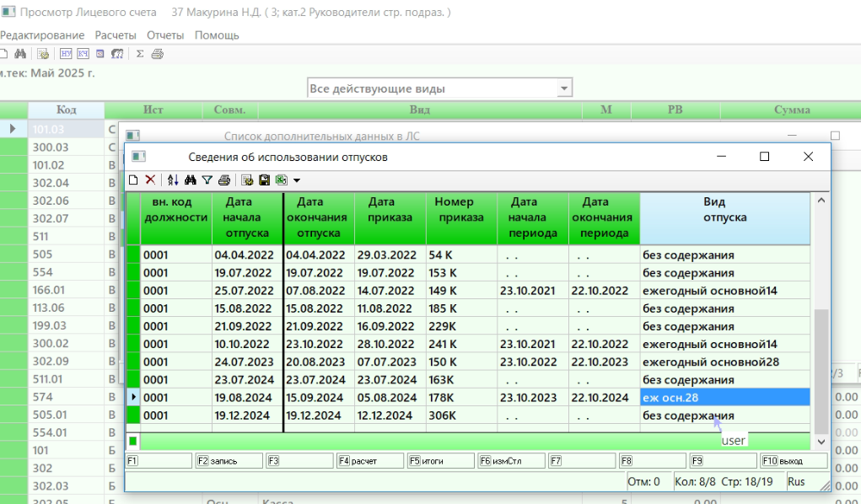Click the 'Дата начала отпуска' column header
The image size is (861, 504).
[x=247, y=217]
